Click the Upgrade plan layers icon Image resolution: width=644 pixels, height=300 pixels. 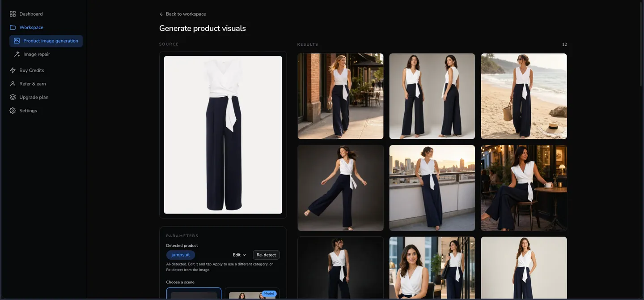pos(13,97)
